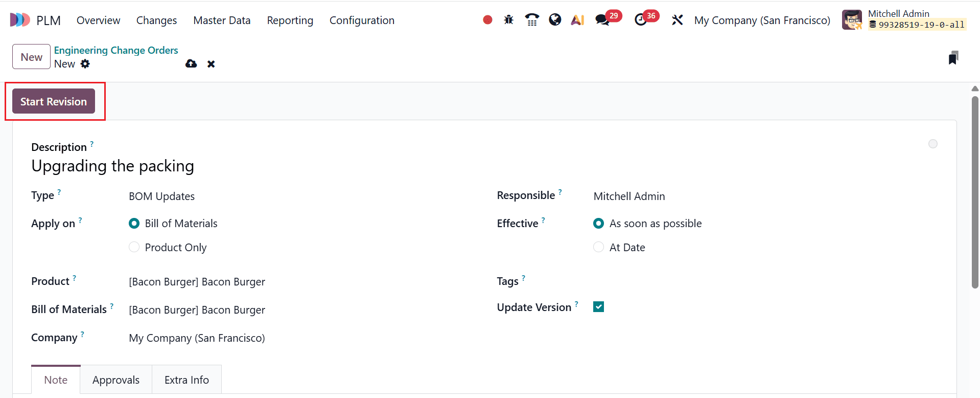Go to Engineering Change Orders breadcrumb
Screen dimensions: 980x398
pyautogui.click(x=116, y=50)
